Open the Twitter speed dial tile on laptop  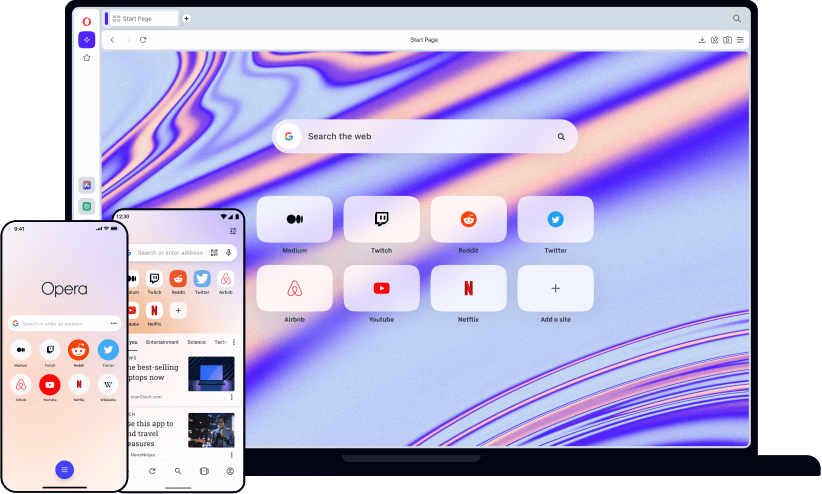[556, 219]
